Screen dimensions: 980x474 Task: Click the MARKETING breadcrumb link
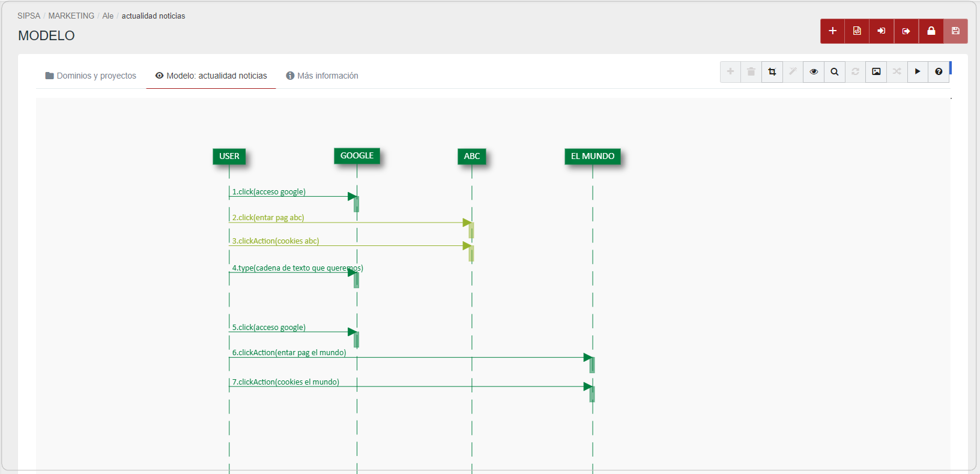tap(71, 16)
